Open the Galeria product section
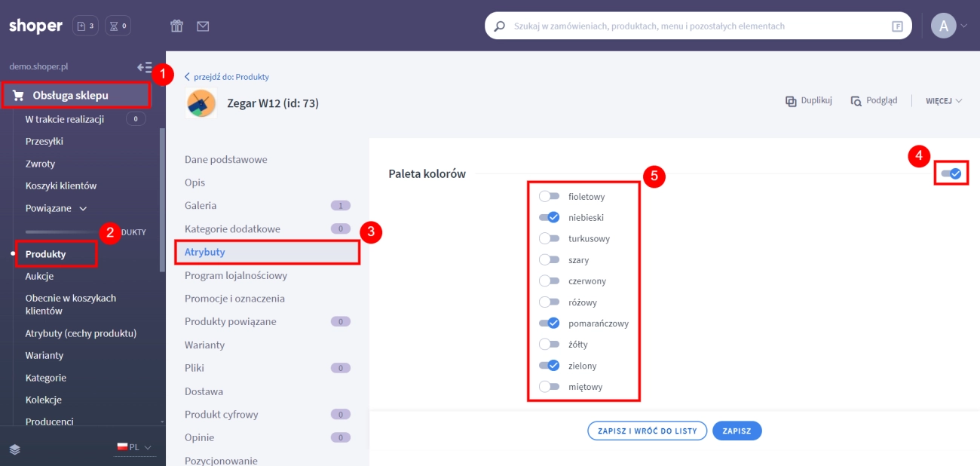The image size is (980, 466). pyautogui.click(x=201, y=206)
